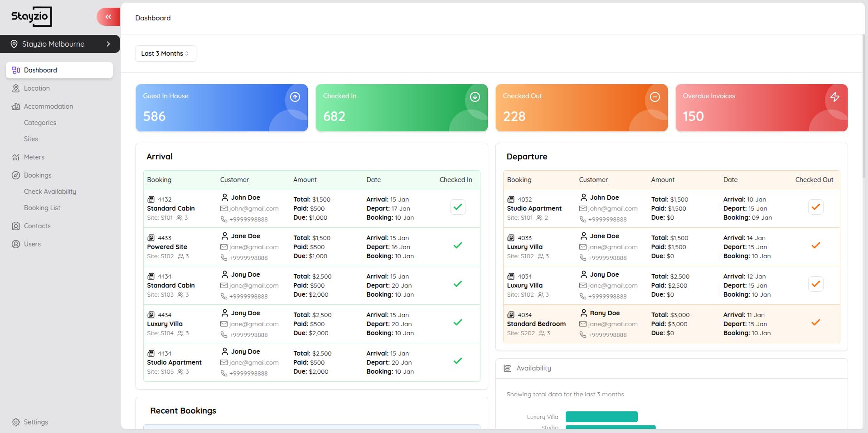The height and width of the screenshot is (433, 868).
Task: Toggle checked-out mark for booking 4033
Action: pos(816,245)
